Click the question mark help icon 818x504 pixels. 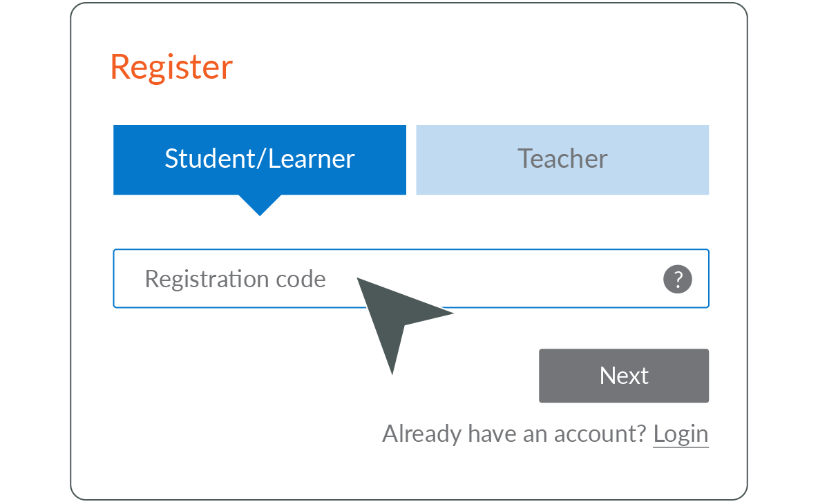[x=678, y=280]
